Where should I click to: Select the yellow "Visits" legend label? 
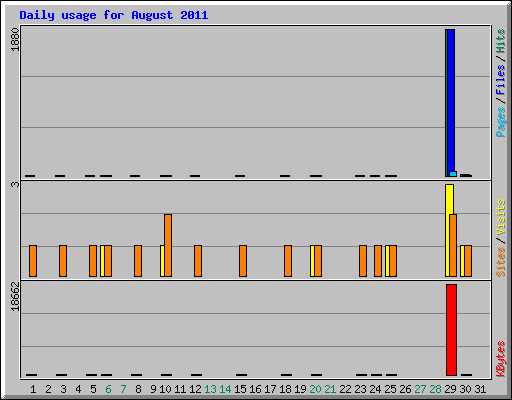pyautogui.click(x=500, y=217)
